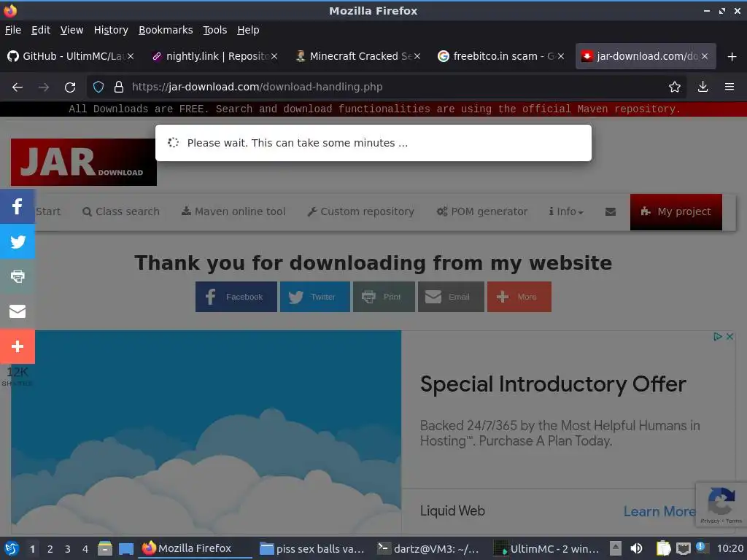The width and height of the screenshot is (747, 560).
Task: Open Custom repository page
Action: point(360,211)
